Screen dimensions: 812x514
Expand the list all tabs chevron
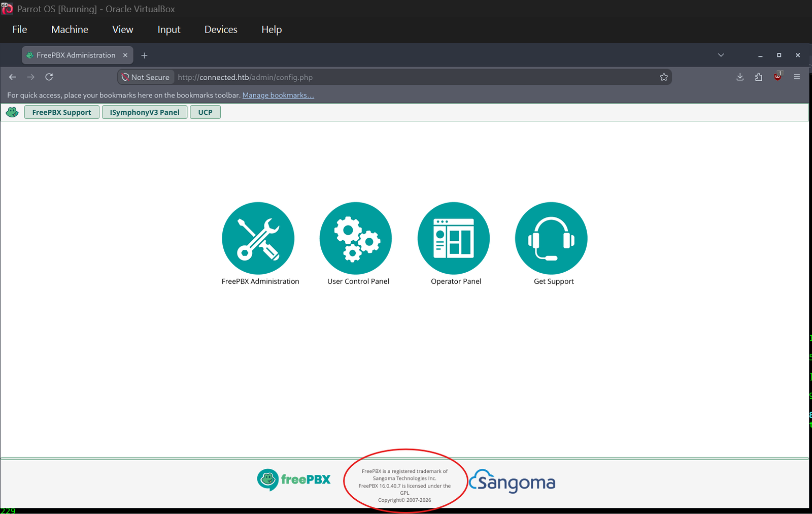click(x=721, y=55)
